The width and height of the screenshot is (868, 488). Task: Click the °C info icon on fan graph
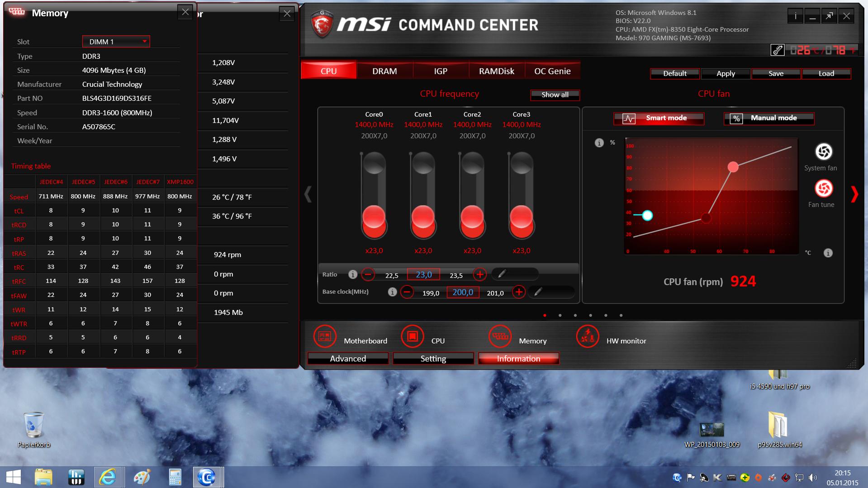[828, 253]
